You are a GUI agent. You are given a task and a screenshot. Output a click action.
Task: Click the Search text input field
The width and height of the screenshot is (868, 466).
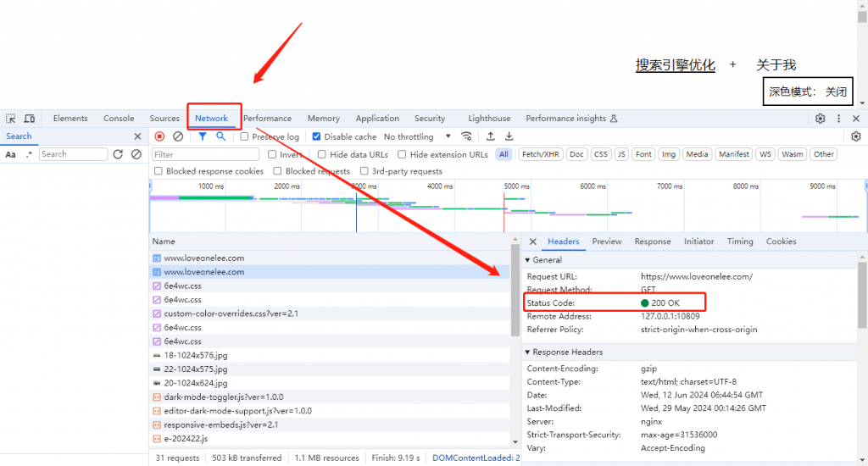click(73, 154)
